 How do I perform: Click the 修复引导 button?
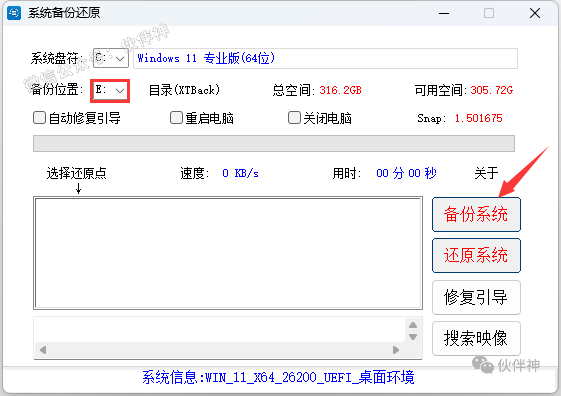[x=476, y=297]
